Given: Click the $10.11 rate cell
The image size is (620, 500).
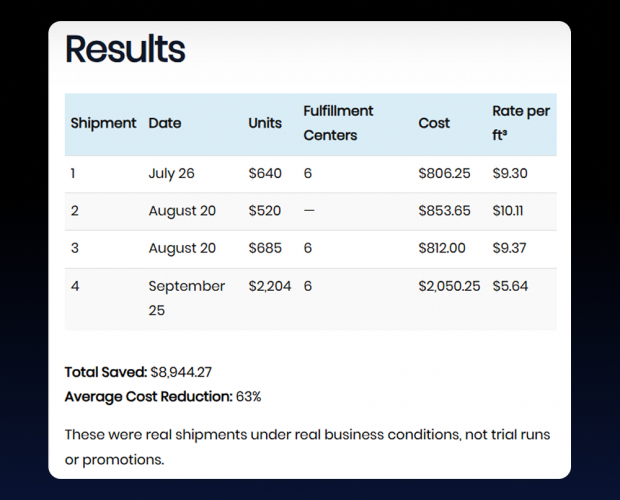Looking at the screenshot, I should click(x=508, y=211).
